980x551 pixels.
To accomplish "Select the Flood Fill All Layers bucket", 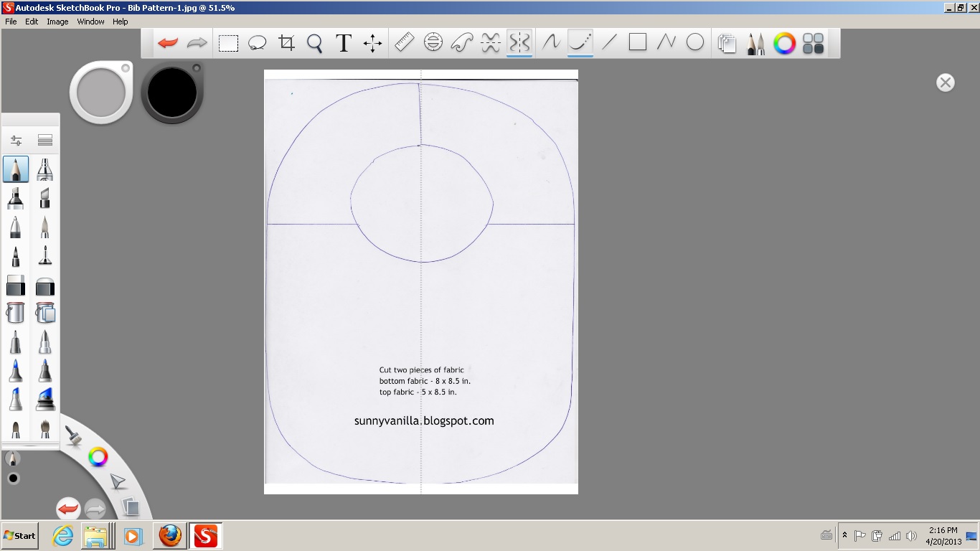I will (45, 312).
